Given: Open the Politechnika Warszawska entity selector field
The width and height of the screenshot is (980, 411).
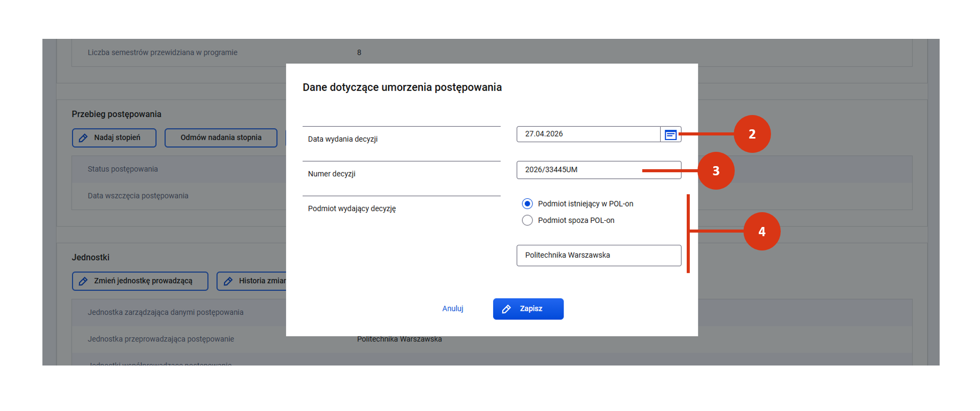Looking at the screenshot, I should [x=598, y=255].
